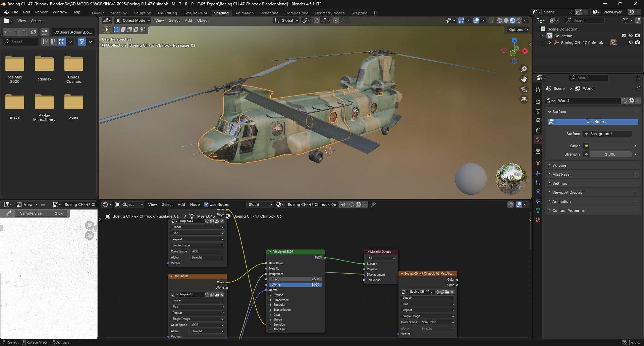Toggle the camera view gizmo
This screenshot has height=346, width=644.
(524, 89)
